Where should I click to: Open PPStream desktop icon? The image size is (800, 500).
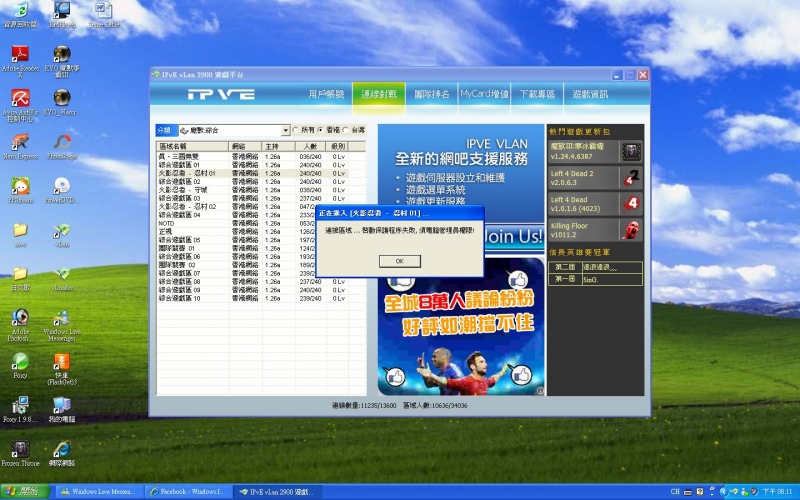[20, 190]
